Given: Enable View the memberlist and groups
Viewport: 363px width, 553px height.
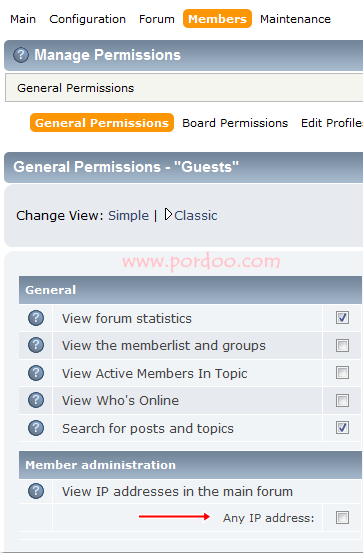Looking at the screenshot, I should point(342,345).
